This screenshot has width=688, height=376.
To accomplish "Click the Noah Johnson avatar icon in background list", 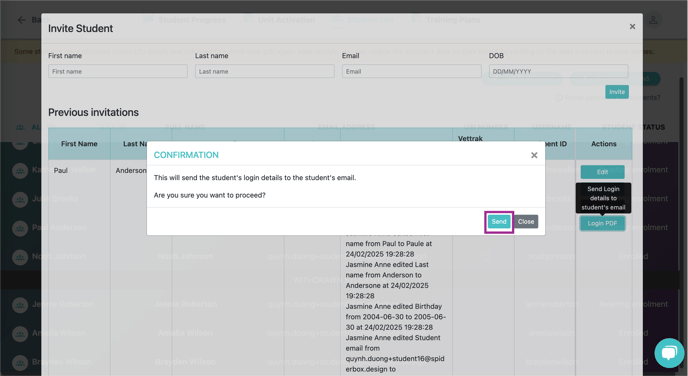I will [20, 257].
